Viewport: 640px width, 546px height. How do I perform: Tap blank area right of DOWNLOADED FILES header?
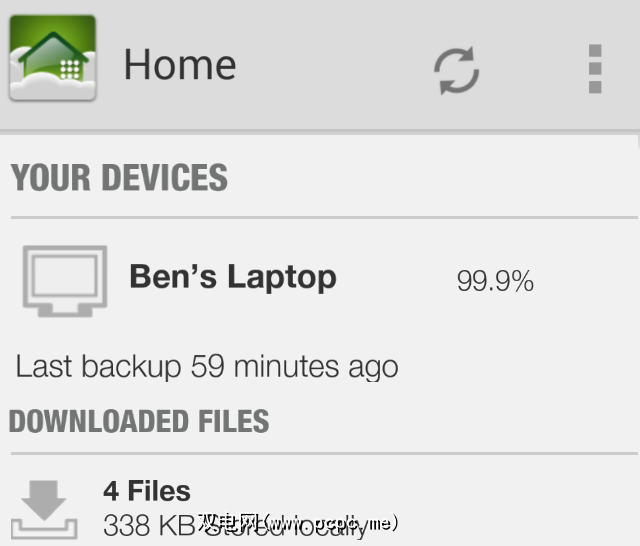coord(450,421)
